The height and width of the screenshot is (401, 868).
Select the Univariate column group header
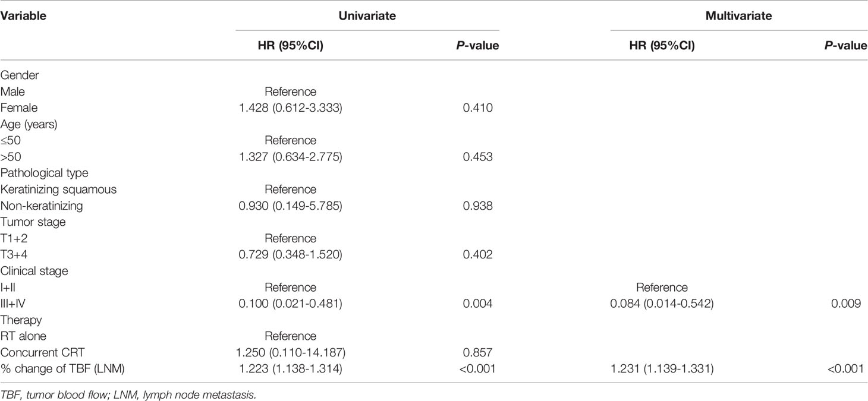(x=367, y=17)
